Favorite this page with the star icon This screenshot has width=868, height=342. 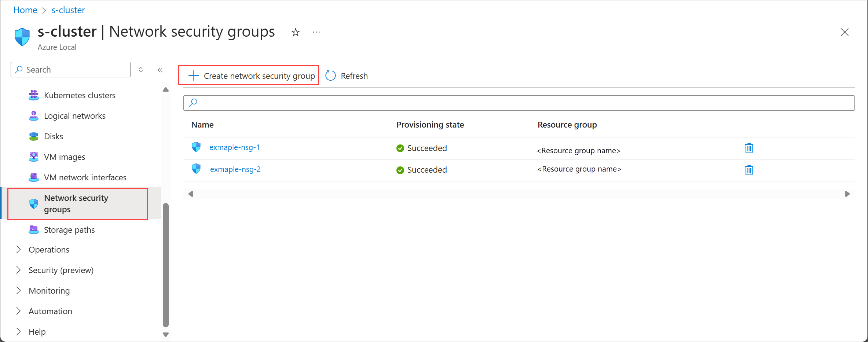pos(296,33)
